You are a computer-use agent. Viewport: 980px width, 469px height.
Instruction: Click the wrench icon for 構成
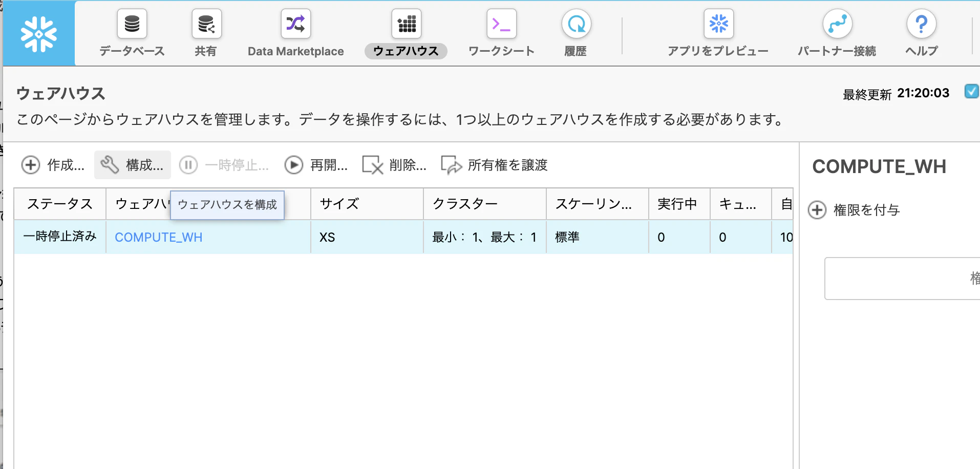pos(110,165)
